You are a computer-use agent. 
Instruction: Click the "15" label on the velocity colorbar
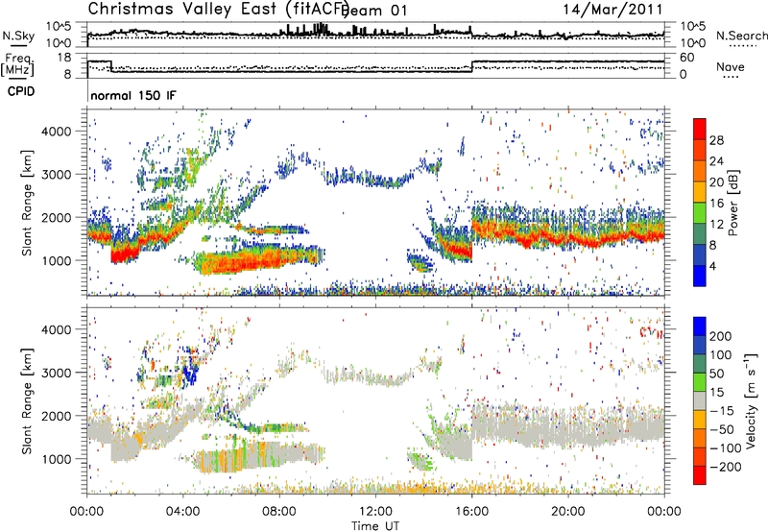pyautogui.click(x=716, y=393)
